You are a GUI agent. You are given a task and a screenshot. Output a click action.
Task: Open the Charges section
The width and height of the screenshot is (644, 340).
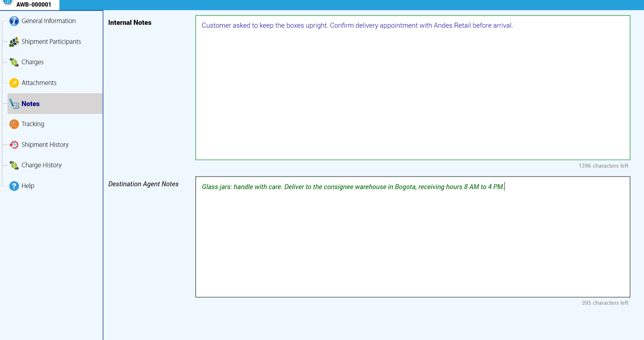(x=33, y=62)
